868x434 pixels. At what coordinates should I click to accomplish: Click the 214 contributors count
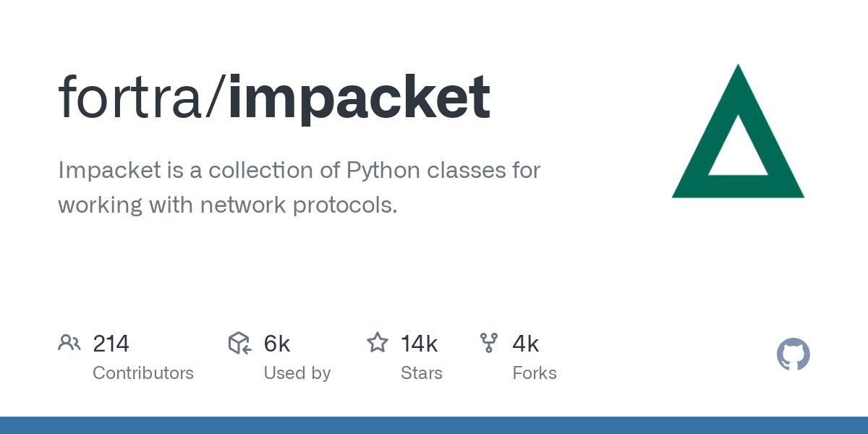point(111,344)
